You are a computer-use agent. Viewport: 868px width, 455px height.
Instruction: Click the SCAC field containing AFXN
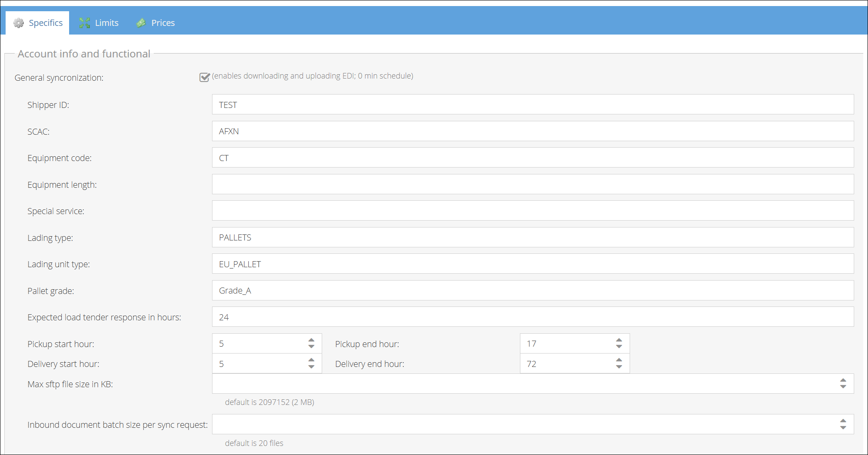(x=532, y=131)
